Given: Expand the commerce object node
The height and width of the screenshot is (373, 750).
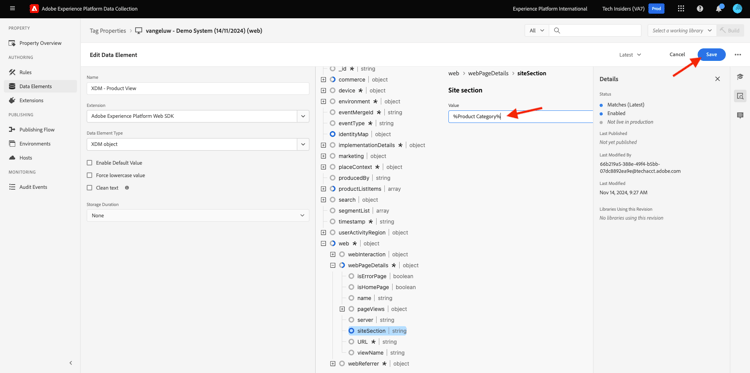Looking at the screenshot, I should (323, 79).
